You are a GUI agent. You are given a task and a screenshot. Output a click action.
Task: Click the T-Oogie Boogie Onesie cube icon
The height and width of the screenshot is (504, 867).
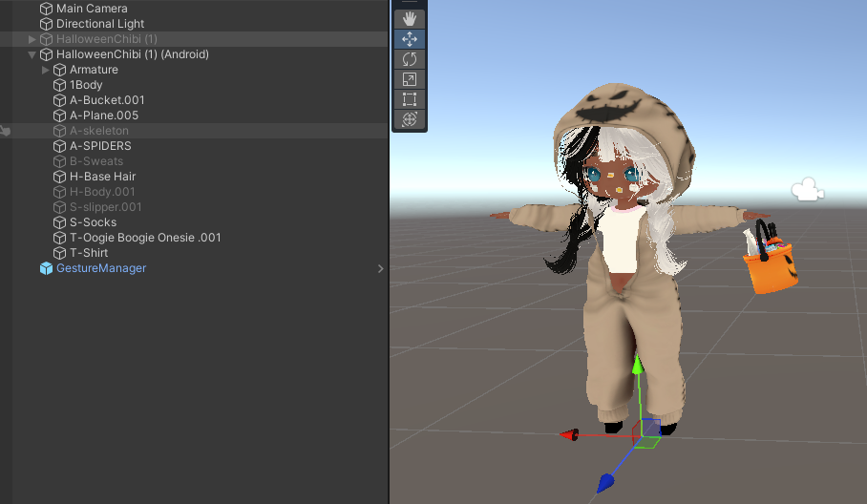click(x=60, y=238)
